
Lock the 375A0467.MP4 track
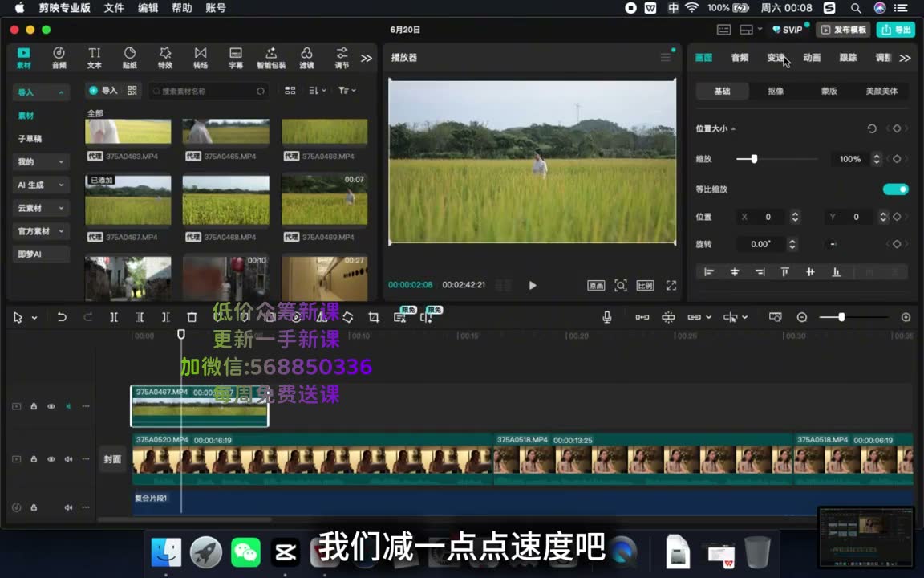pos(34,406)
